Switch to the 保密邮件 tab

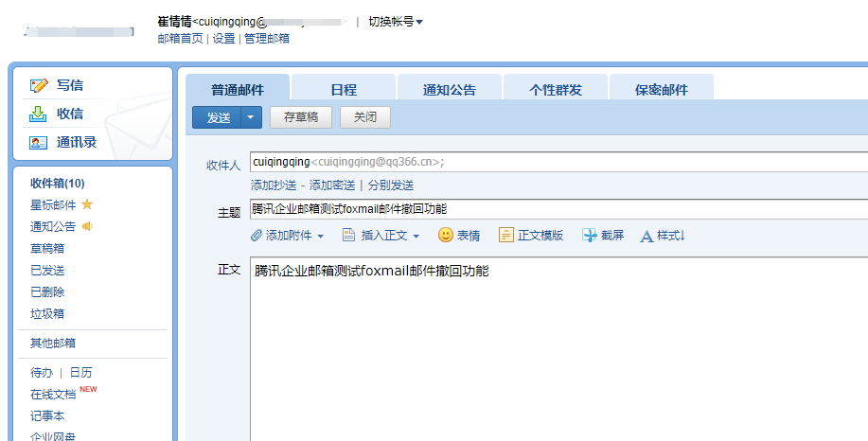[x=661, y=90]
